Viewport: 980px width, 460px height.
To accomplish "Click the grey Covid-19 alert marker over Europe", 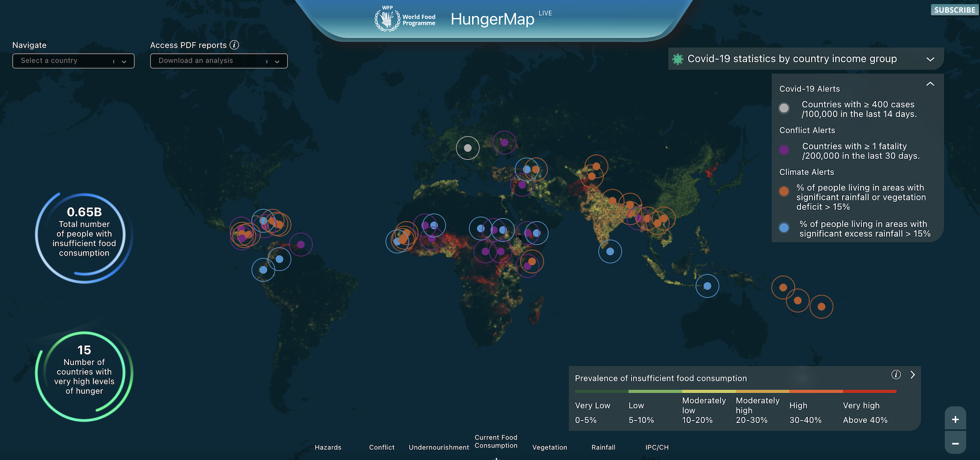I will tap(467, 148).
